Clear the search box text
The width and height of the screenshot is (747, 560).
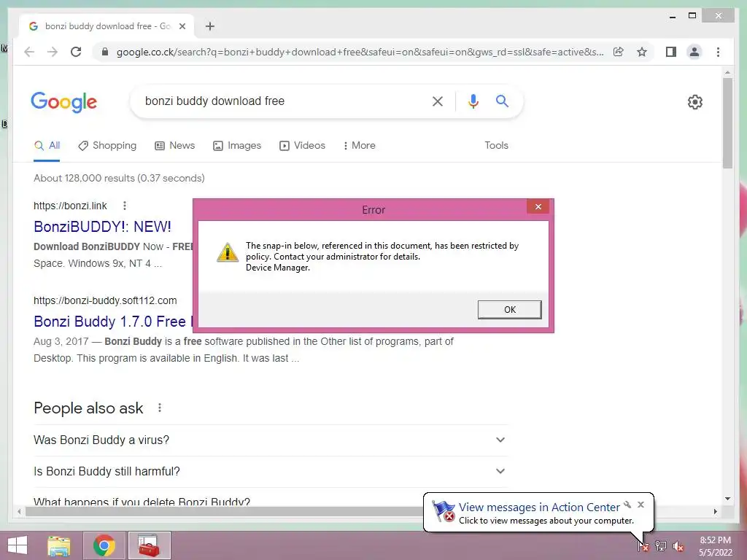click(438, 101)
